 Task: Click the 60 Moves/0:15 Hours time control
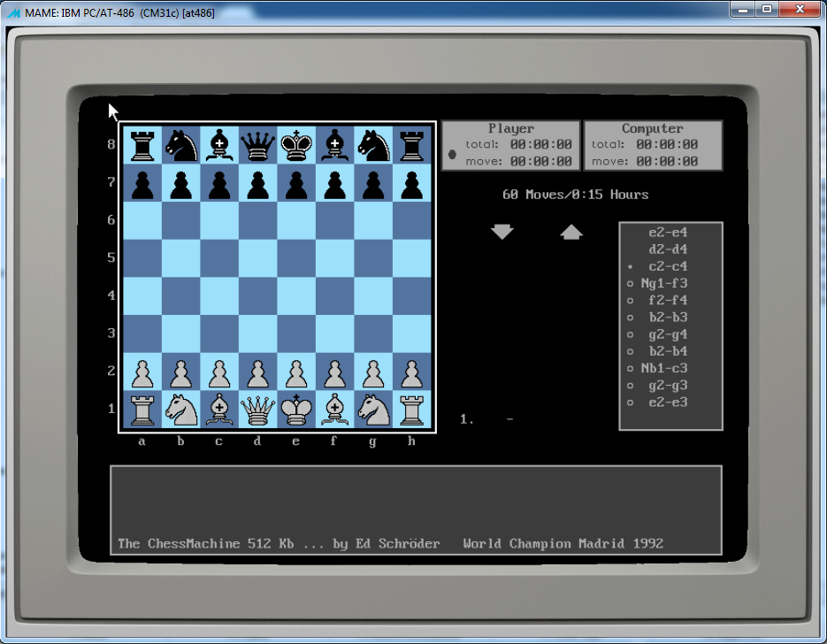click(576, 195)
